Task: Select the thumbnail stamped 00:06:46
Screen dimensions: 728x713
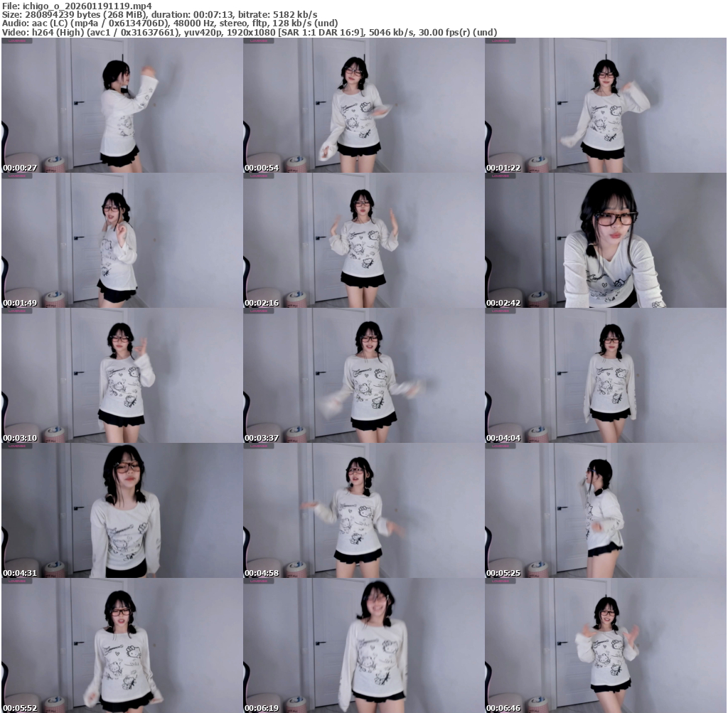Action: click(x=606, y=645)
